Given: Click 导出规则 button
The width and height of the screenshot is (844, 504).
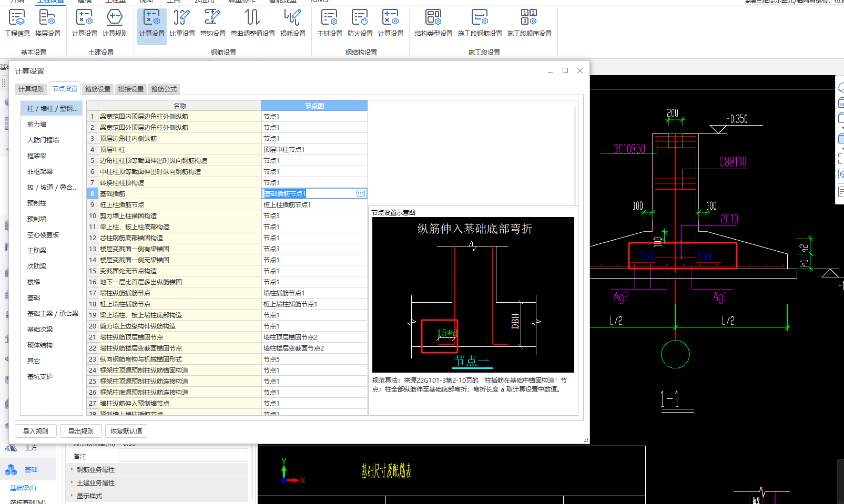Looking at the screenshot, I should click(x=81, y=431).
